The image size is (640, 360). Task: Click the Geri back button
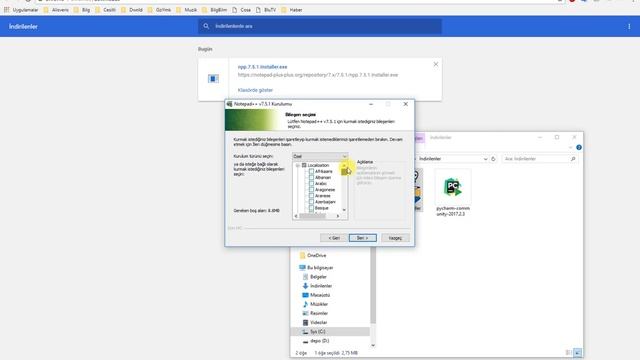[x=334, y=238]
